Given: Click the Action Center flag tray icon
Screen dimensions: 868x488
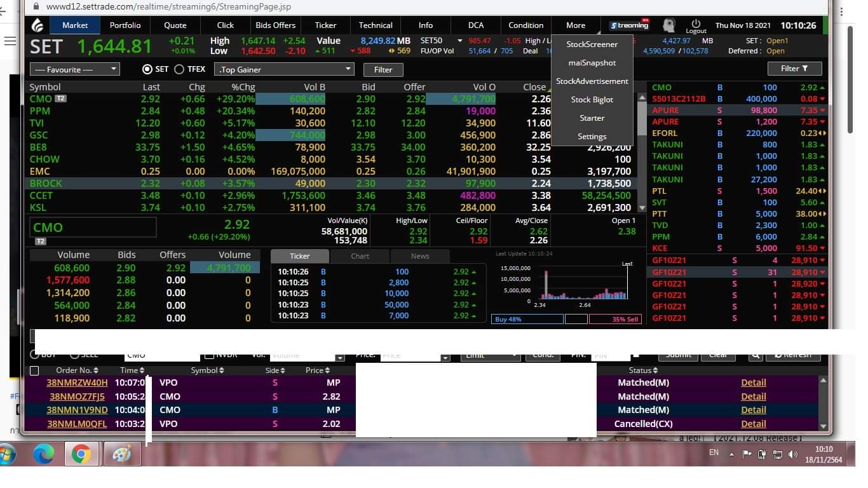Looking at the screenshot, I should click(x=747, y=454).
